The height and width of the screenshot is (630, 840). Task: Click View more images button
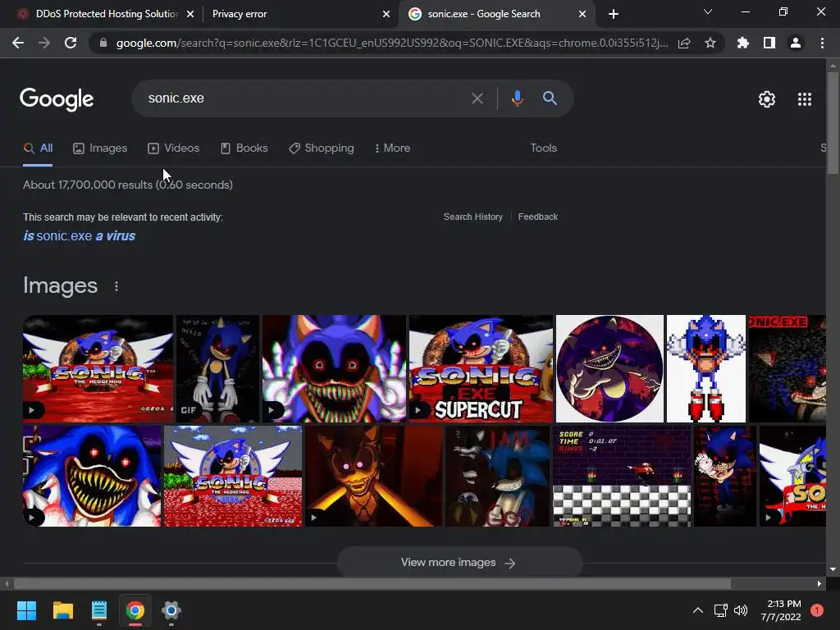click(x=459, y=563)
